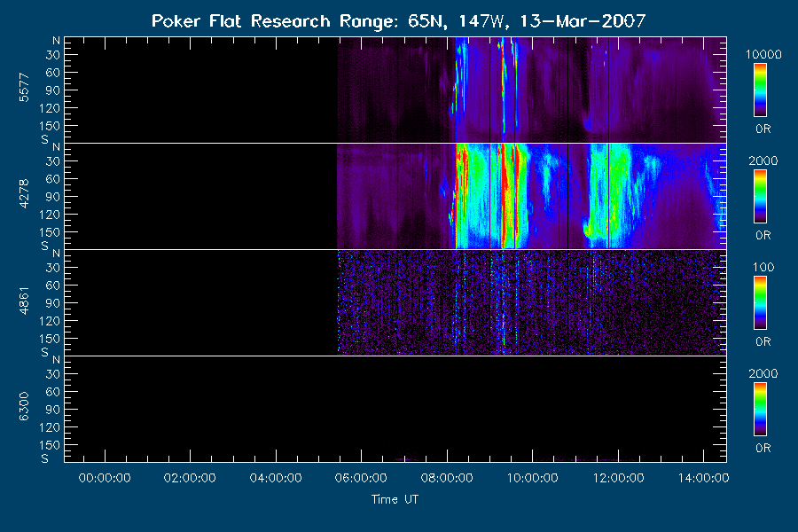798x532 pixels.
Task: Click the 90 tick label on 5577 axis
Action: (x=53, y=90)
